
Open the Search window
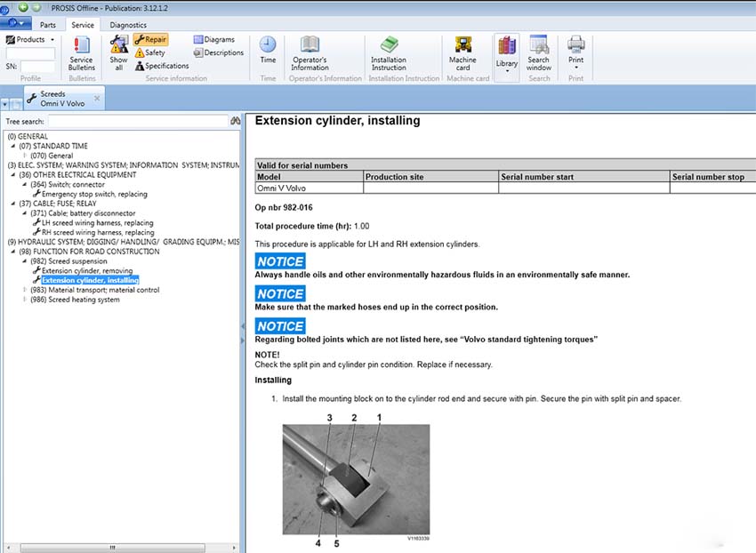pyautogui.click(x=538, y=53)
